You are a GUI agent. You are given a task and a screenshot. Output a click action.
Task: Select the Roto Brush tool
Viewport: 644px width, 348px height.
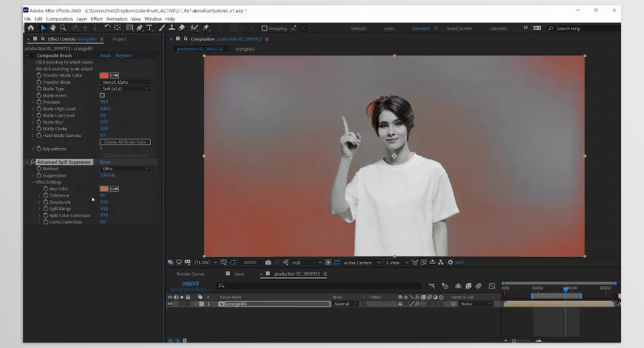(195, 28)
